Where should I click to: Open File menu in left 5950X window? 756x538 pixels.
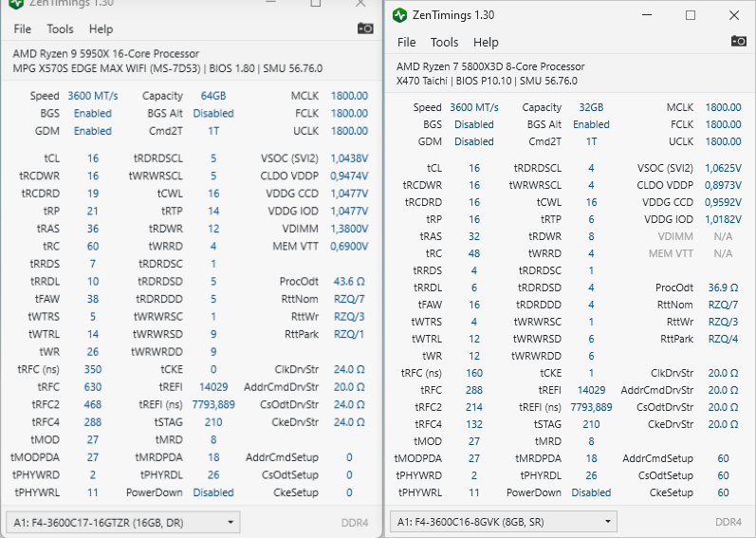coord(22,28)
